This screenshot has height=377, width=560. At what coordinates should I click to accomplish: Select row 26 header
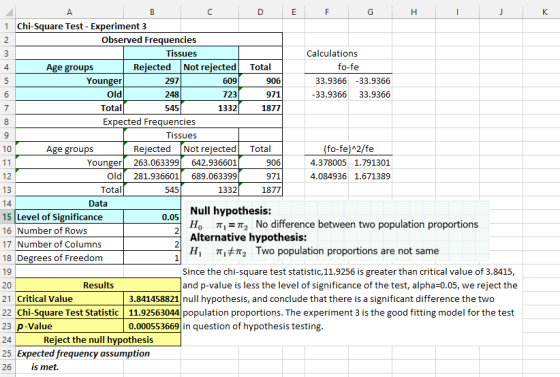pyautogui.click(x=7, y=367)
